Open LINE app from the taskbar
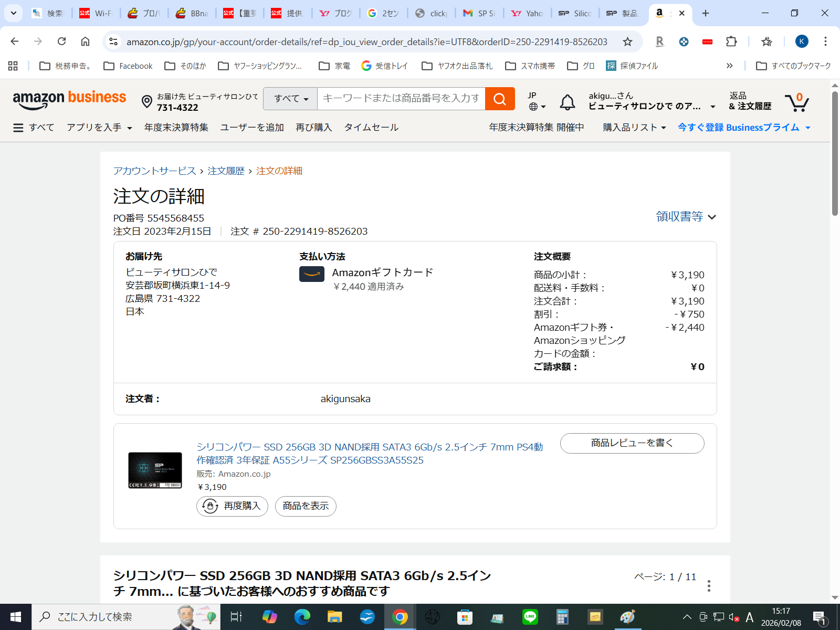The width and height of the screenshot is (840, 630). (530, 617)
